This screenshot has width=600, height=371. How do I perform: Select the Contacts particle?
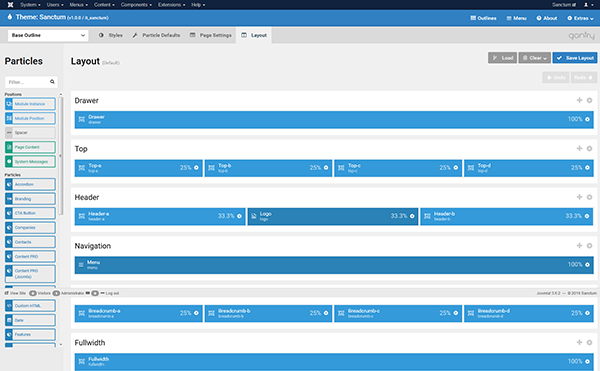pos(30,242)
